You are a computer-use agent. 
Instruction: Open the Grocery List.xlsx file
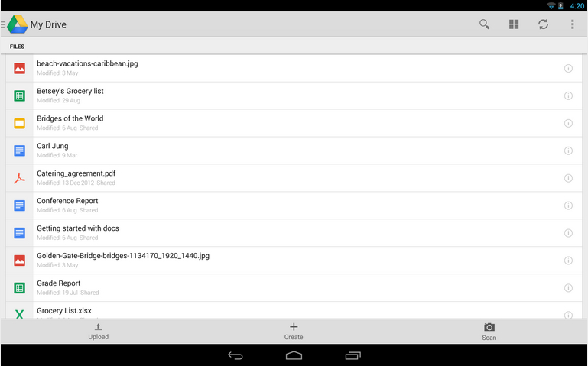[294, 310]
